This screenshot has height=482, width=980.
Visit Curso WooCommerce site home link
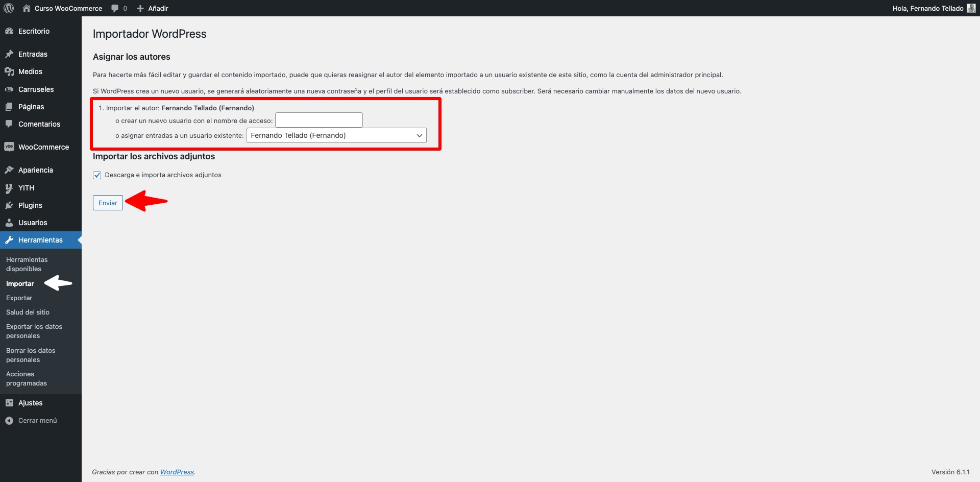coord(68,8)
